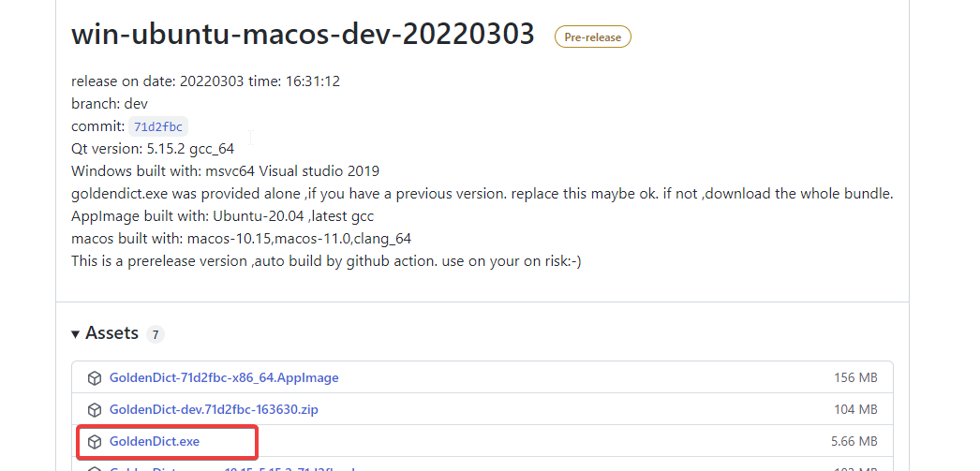Viewport: 980px width, 471px height.
Task: Download GoldenDict-dev.71d2fbc-163630.zip
Action: pyautogui.click(x=214, y=410)
